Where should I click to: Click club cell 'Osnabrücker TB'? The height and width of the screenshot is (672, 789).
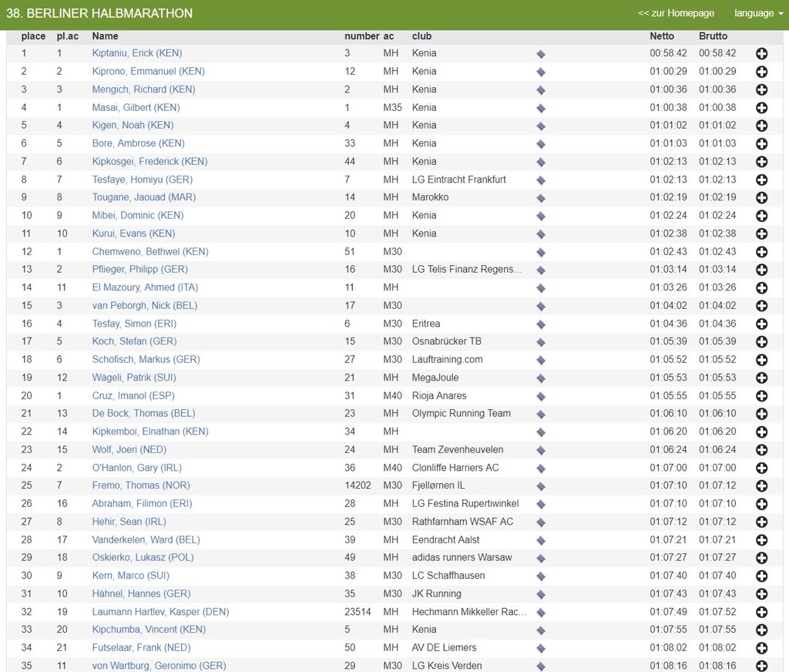447,341
